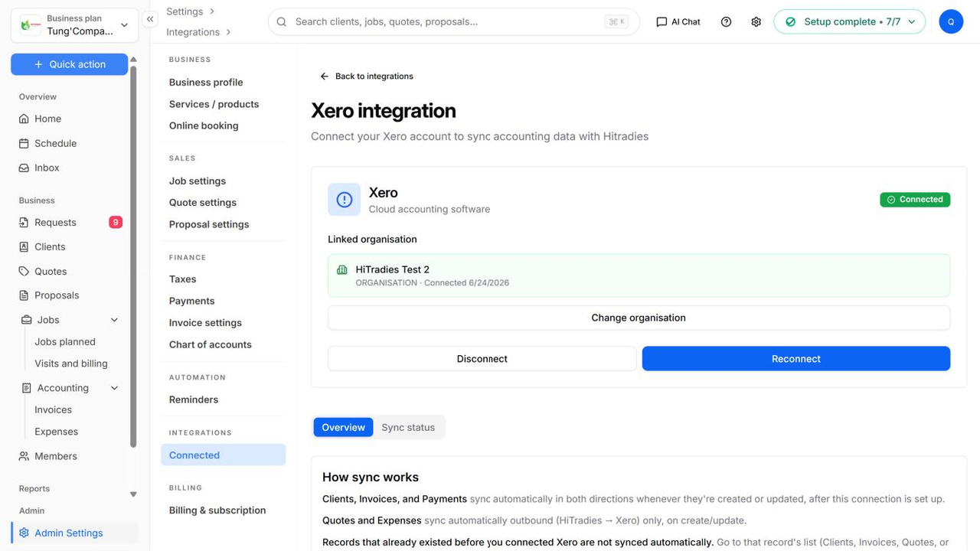
Task: Go to Home in sidebar
Action: pyautogui.click(x=47, y=119)
